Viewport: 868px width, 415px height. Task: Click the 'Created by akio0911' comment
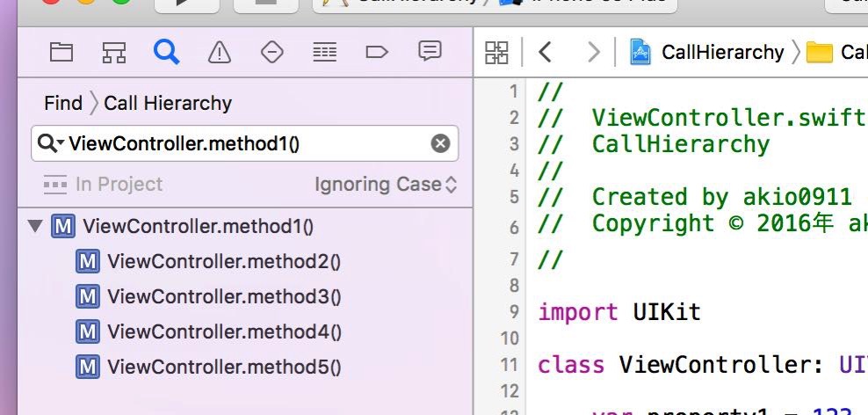pos(695,197)
